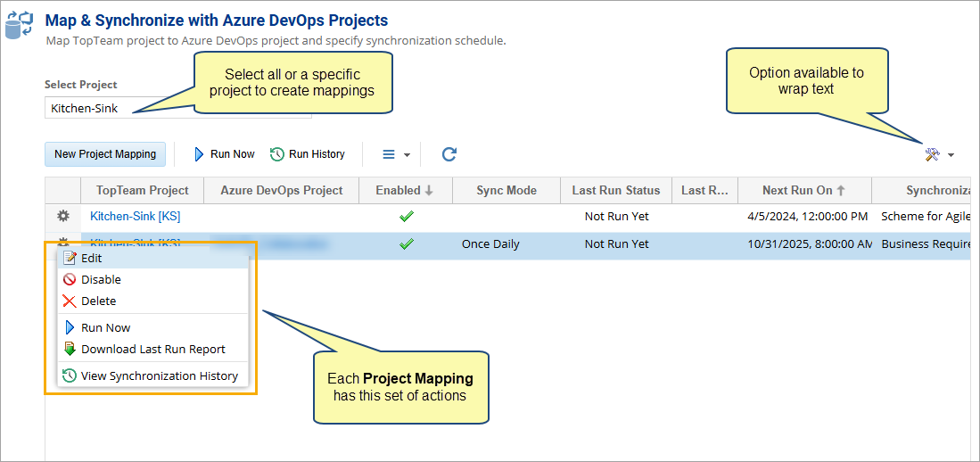Open the Kitchen-Sink [KS] project link

[x=135, y=216]
